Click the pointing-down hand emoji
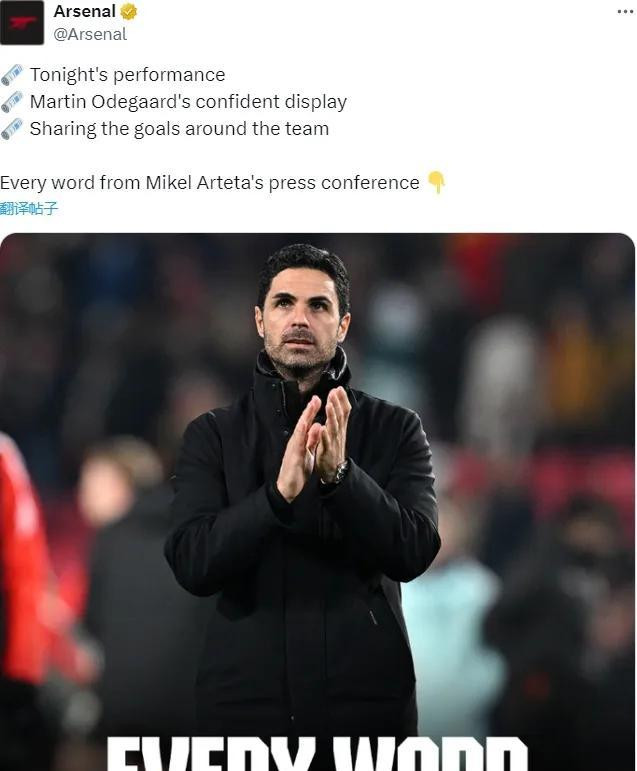637x771 pixels. pos(436,182)
